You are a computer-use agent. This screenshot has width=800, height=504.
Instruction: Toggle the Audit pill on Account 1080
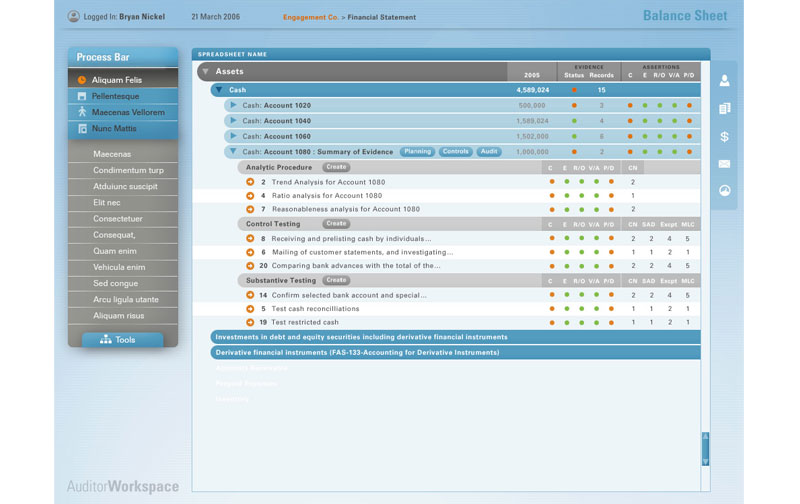(x=488, y=152)
